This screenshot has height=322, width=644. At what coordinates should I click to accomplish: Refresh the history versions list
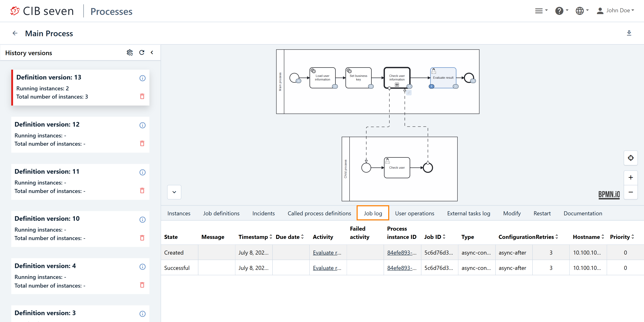coord(142,53)
